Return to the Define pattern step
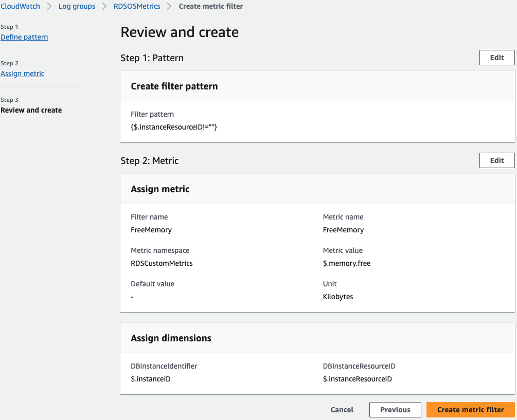Viewport: 517px width, 420px height. pyautogui.click(x=24, y=37)
